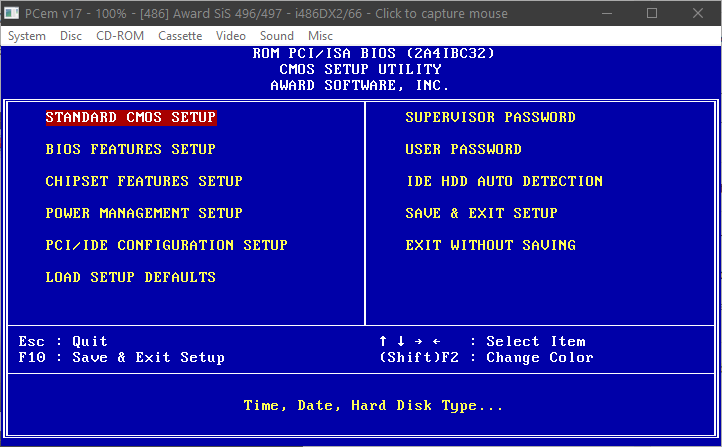The image size is (722, 447).
Task: Open PCI/IDE CONFIGURATION SETUP entry
Action: point(167,245)
